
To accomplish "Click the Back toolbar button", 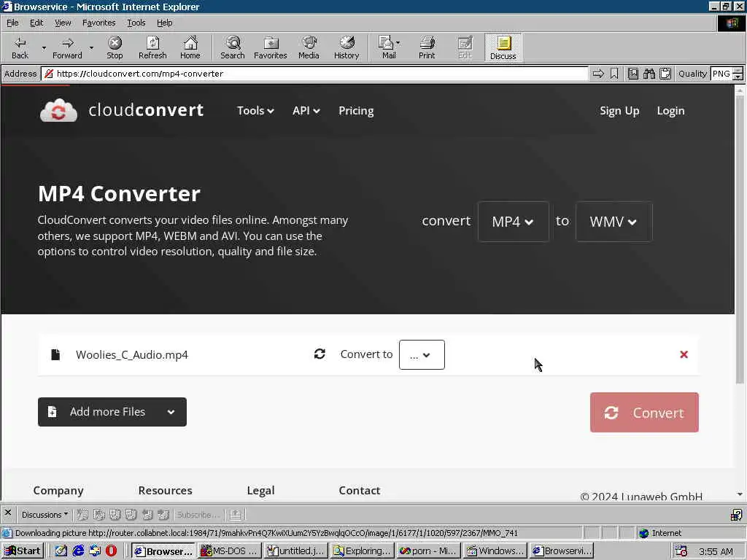I will pos(20,47).
